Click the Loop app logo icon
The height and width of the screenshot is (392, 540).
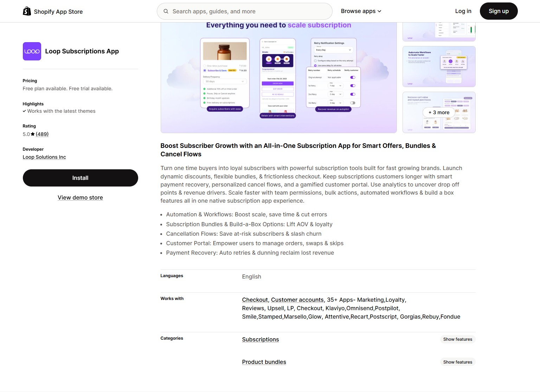pos(32,51)
